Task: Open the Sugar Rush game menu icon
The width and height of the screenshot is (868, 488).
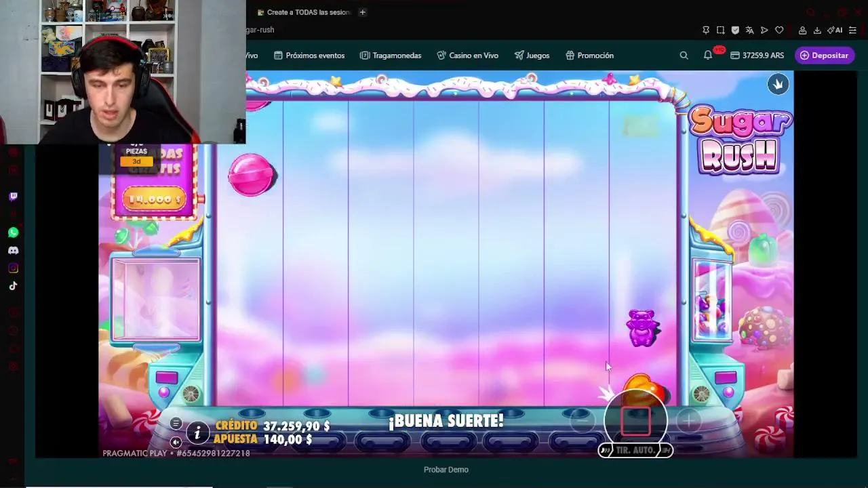Action: (176, 424)
